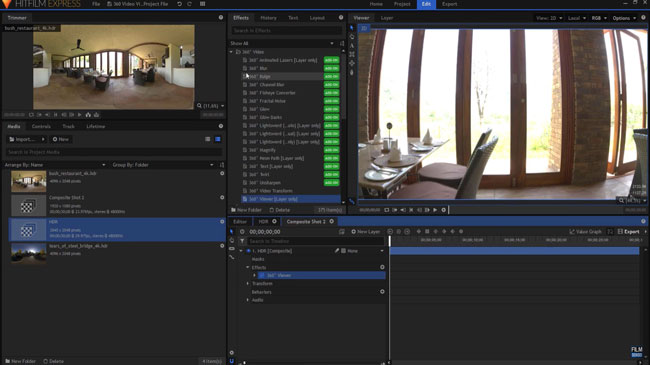
Task: Click New Layer button
Action: pyautogui.click(x=366, y=231)
